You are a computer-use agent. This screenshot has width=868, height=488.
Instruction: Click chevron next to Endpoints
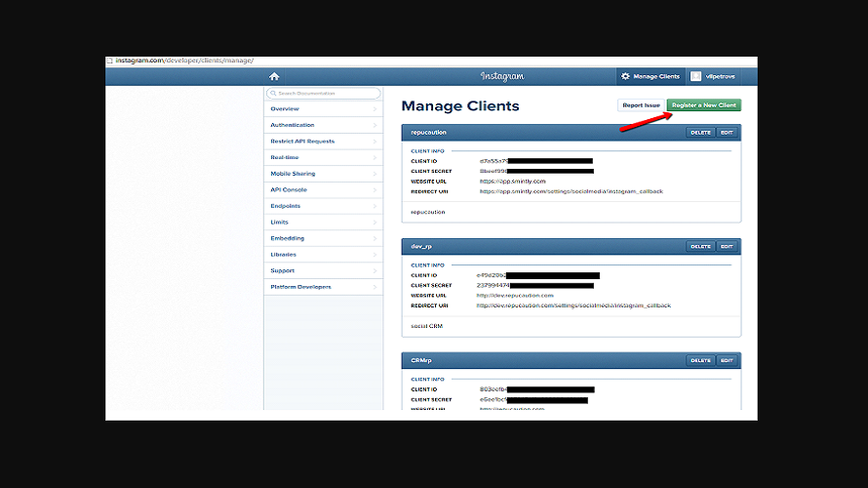pyautogui.click(x=375, y=206)
